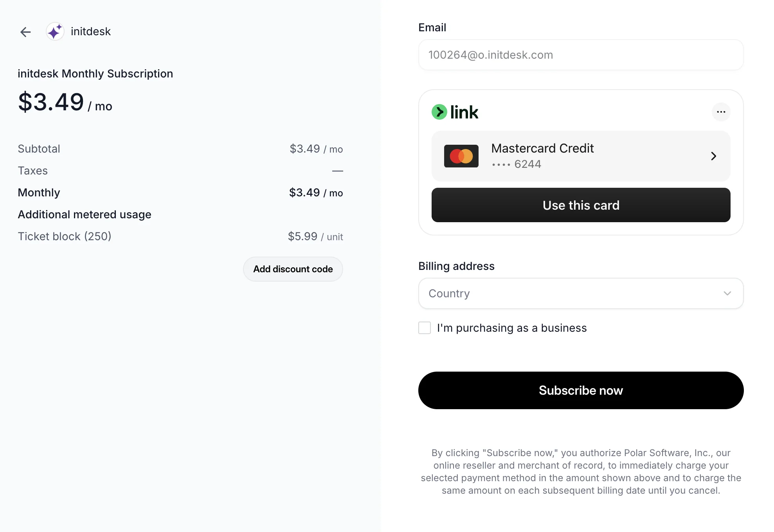Click 'Use this card'
This screenshot has width=774, height=532.
(x=580, y=205)
